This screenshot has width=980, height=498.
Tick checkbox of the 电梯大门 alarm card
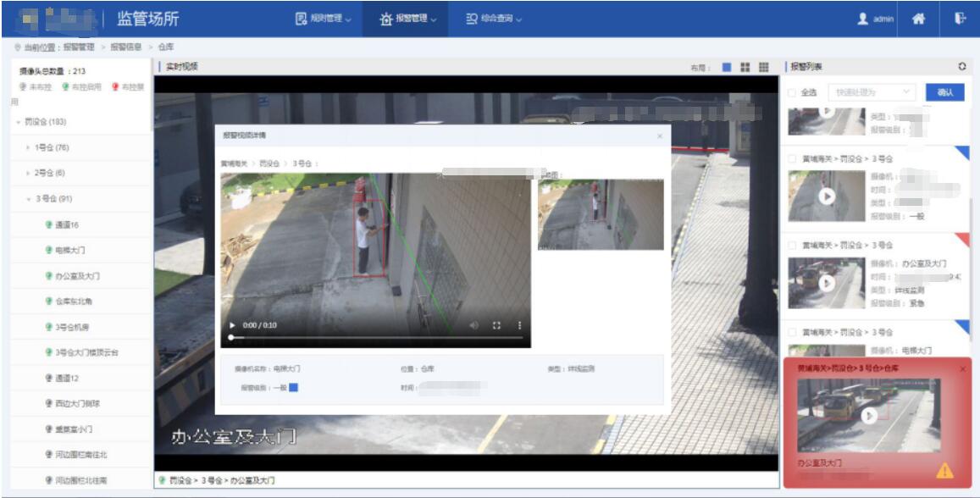click(792, 332)
